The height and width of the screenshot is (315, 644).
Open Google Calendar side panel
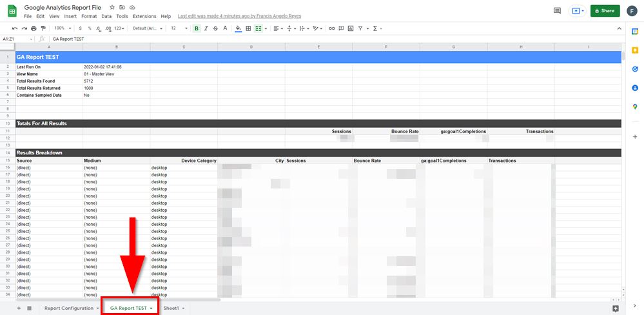pyautogui.click(x=635, y=31)
